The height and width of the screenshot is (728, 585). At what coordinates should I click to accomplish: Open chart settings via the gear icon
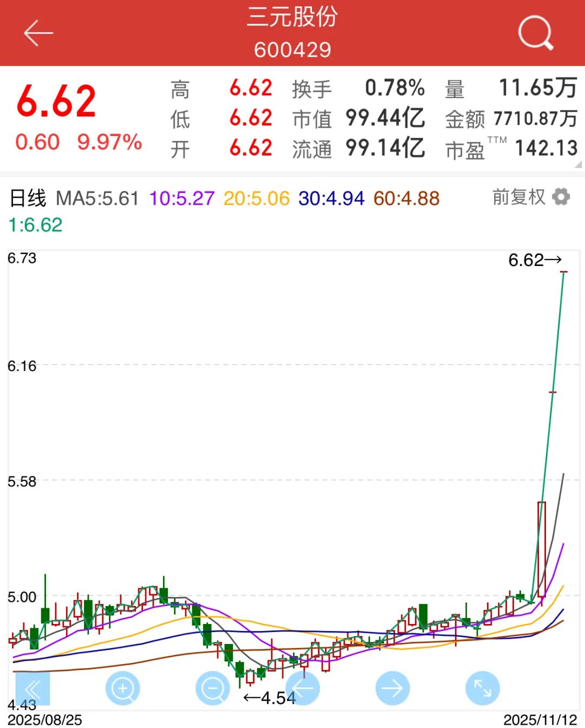click(x=561, y=197)
